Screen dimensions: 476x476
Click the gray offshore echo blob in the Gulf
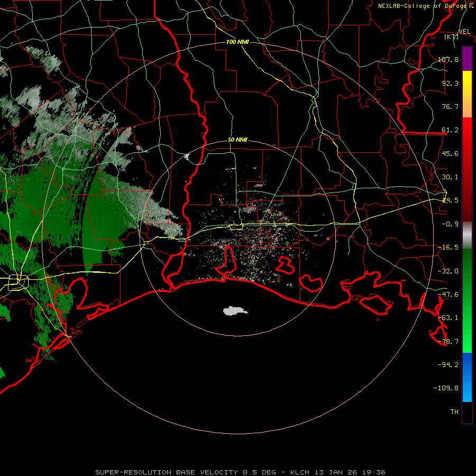[235, 311]
